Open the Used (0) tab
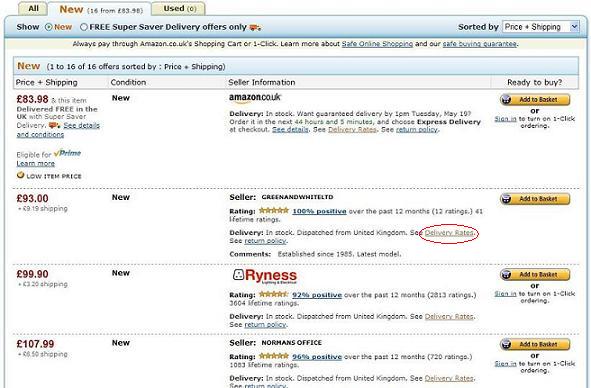 (x=179, y=8)
